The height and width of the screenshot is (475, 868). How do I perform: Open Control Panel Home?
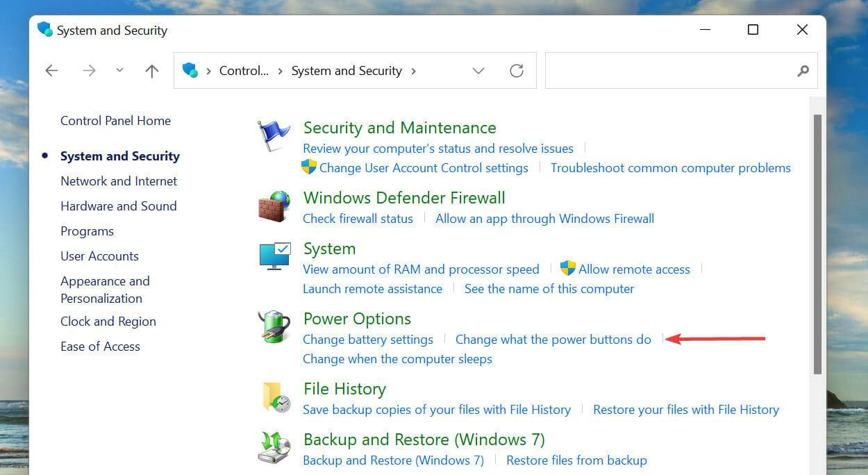click(x=115, y=121)
